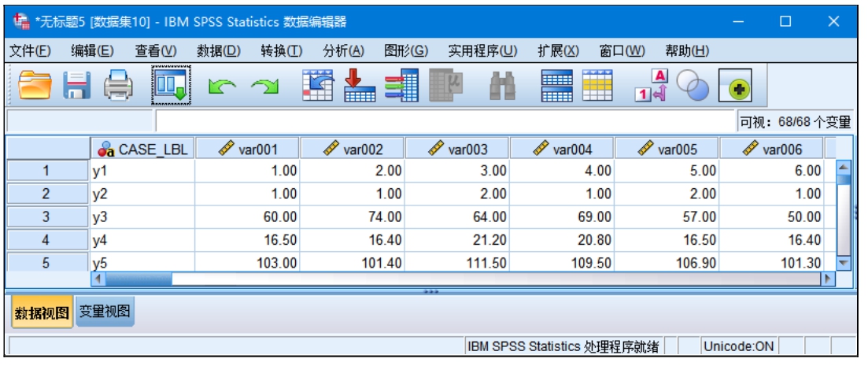This screenshot has height=366, width=868.
Task: Click the green plus toolbar icon
Action: [735, 86]
